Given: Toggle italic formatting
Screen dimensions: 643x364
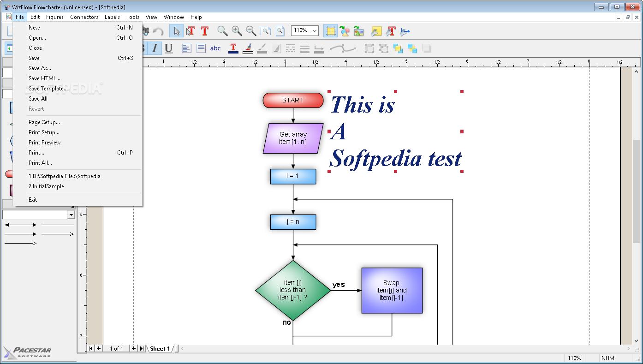Looking at the screenshot, I should point(155,48).
